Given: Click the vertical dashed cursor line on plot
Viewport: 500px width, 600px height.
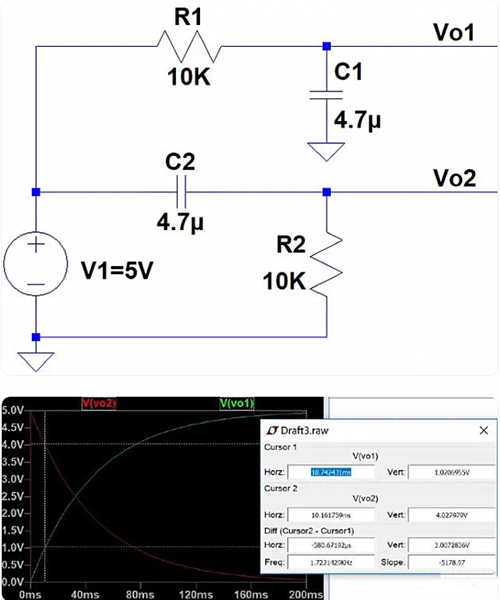Looking at the screenshot, I should click(45, 496).
